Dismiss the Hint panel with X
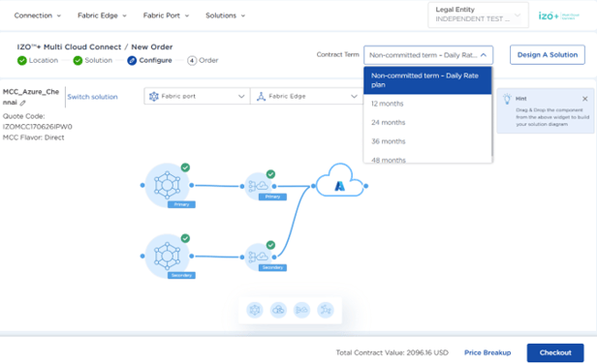 click(x=584, y=99)
